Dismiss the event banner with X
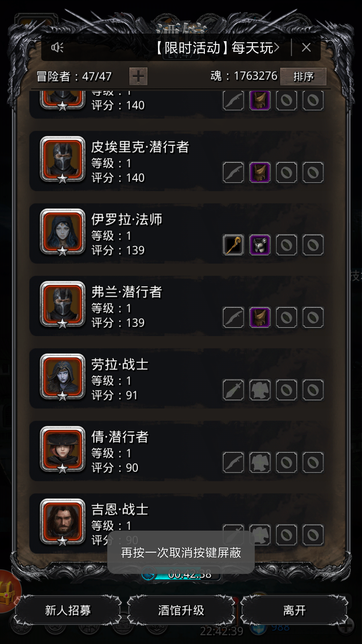This screenshot has width=362, height=644. pos(306,48)
